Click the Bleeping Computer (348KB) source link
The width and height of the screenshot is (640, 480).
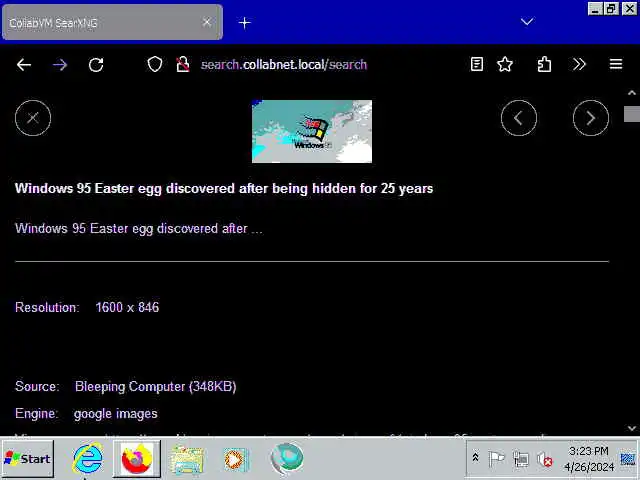pyautogui.click(x=156, y=387)
